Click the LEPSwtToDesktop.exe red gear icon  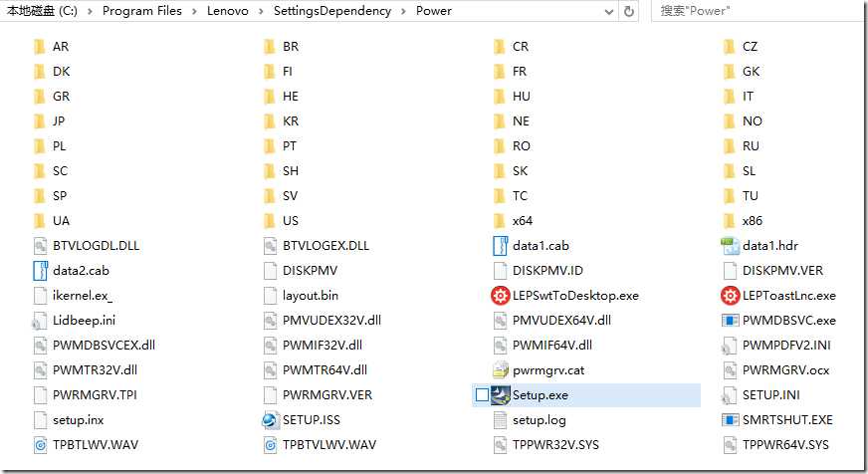[501, 295]
